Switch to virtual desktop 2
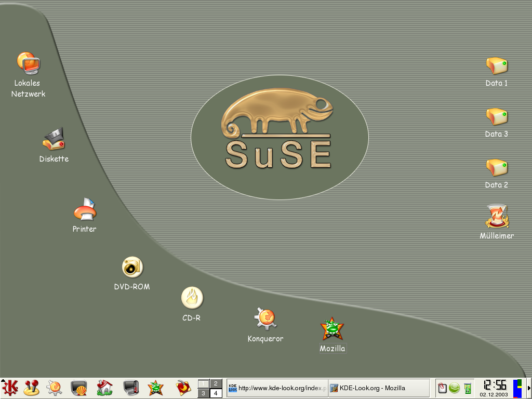The image size is (532, 399). click(x=216, y=384)
